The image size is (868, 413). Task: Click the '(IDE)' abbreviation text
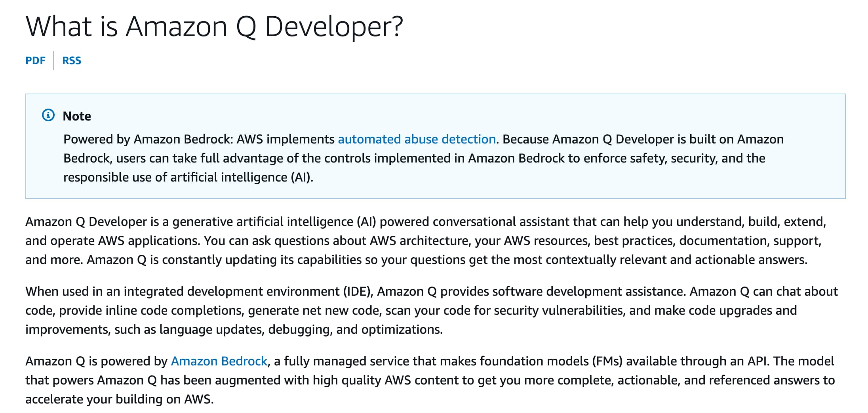(x=358, y=291)
